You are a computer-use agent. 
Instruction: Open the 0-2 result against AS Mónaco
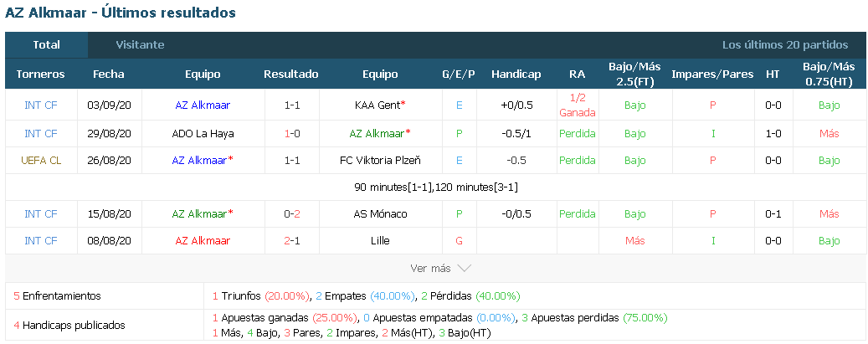point(292,213)
